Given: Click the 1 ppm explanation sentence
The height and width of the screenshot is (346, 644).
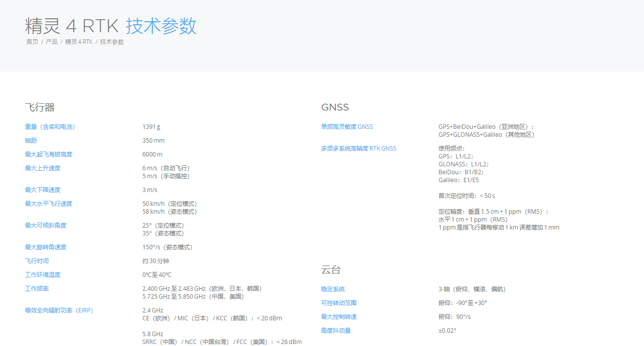Looking at the screenshot, I should coord(499,228).
